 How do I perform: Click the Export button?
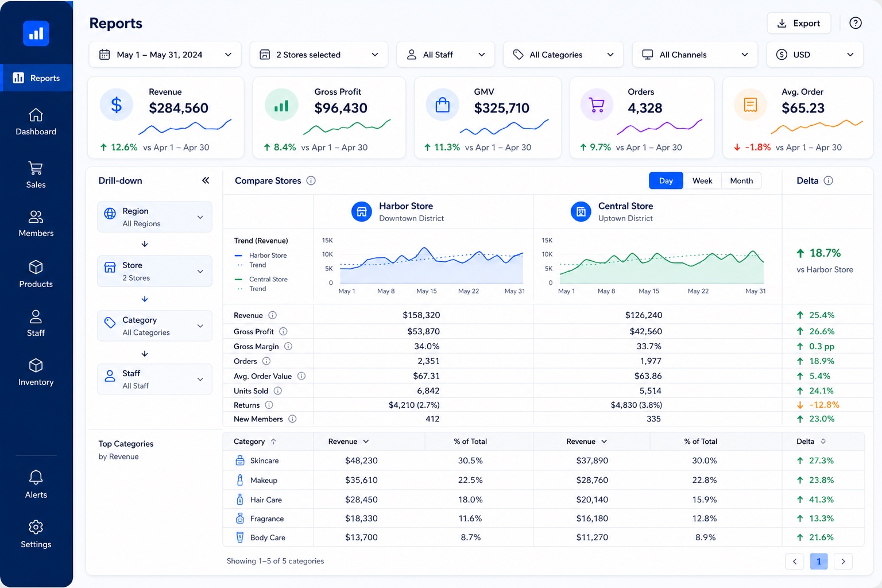pos(799,23)
